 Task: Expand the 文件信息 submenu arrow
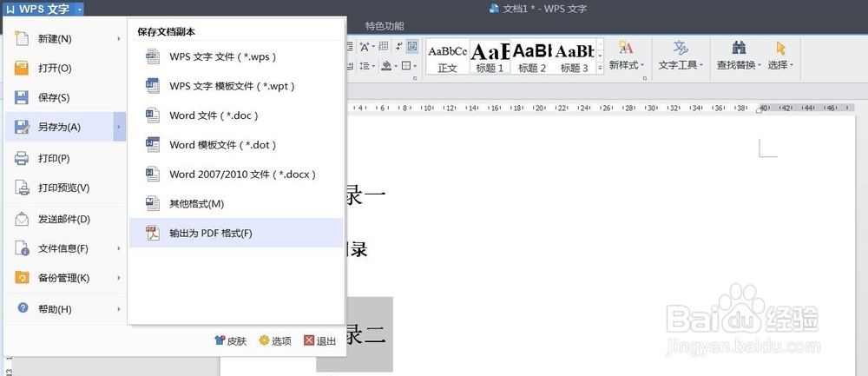(119, 248)
